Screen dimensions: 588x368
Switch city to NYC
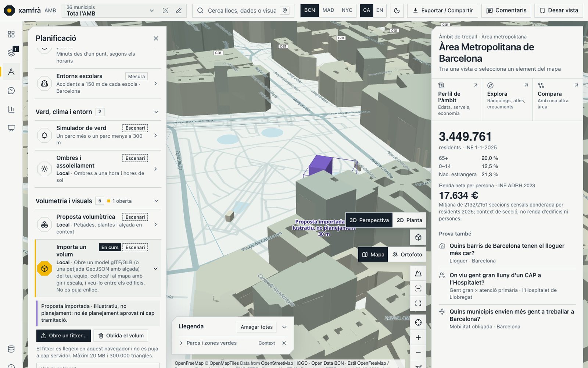(347, 10)
